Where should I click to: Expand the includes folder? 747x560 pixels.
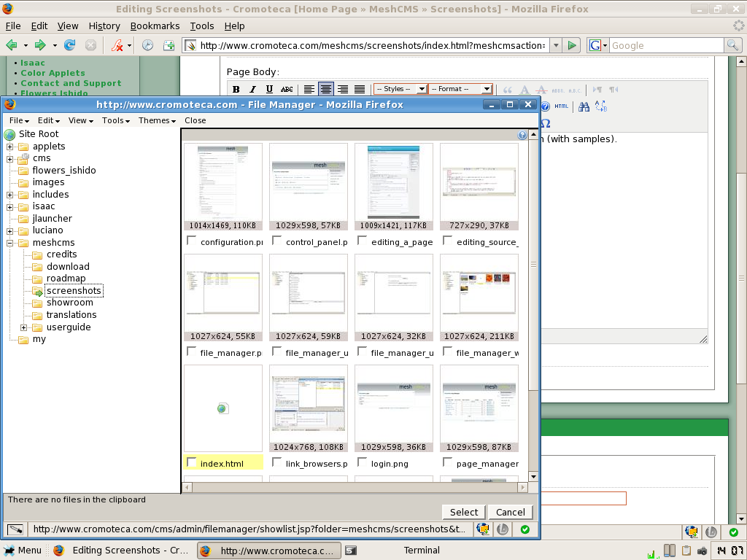pyautogui.click(x=9, y=195)
